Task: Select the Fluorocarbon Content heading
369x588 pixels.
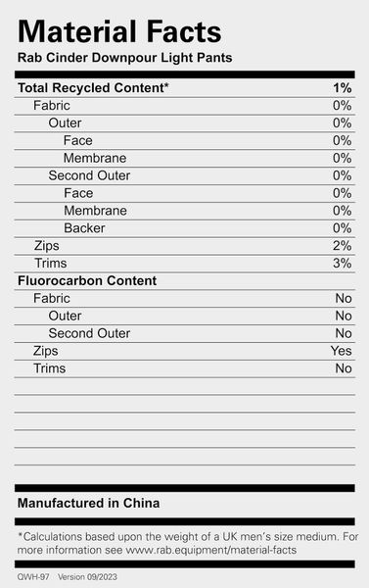Action: point(87,281)
